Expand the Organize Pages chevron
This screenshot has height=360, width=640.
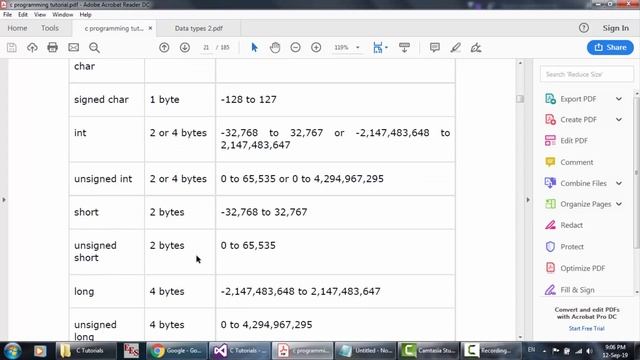pos(619,204)
